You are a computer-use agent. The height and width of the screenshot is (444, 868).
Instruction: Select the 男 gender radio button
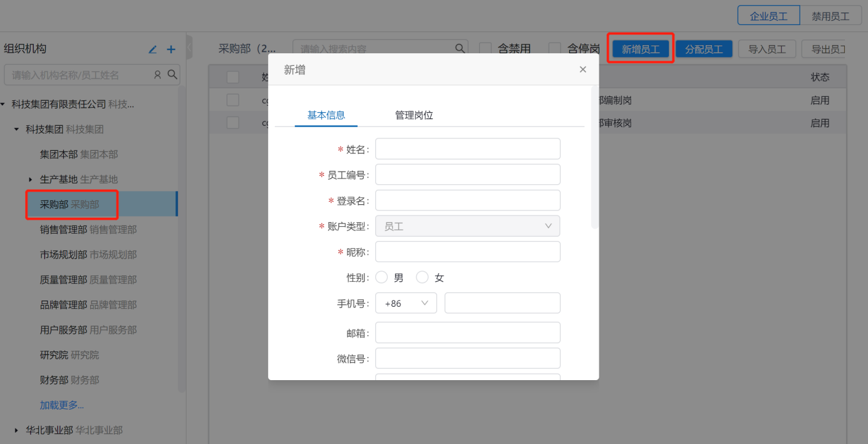pyautogui.click(x=381, y=277)
